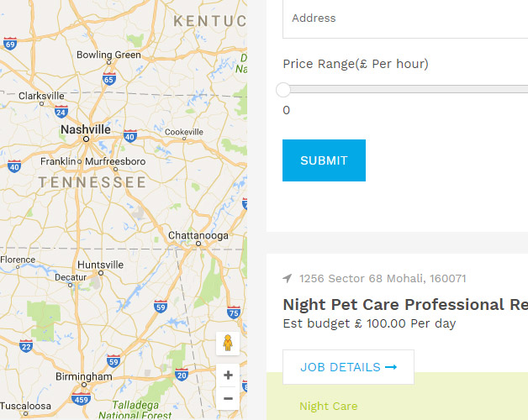Image resolution: width=528 pixels, height=420 pixels.
Task: Click the Price Range slider handle
Action: (x=283, y=90)
